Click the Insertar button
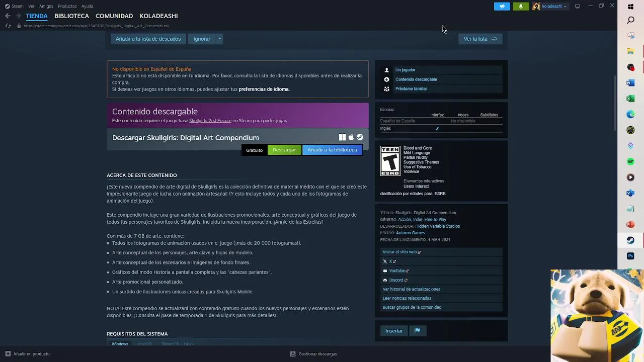Screen dimensions: 644x362 [394, 331]
